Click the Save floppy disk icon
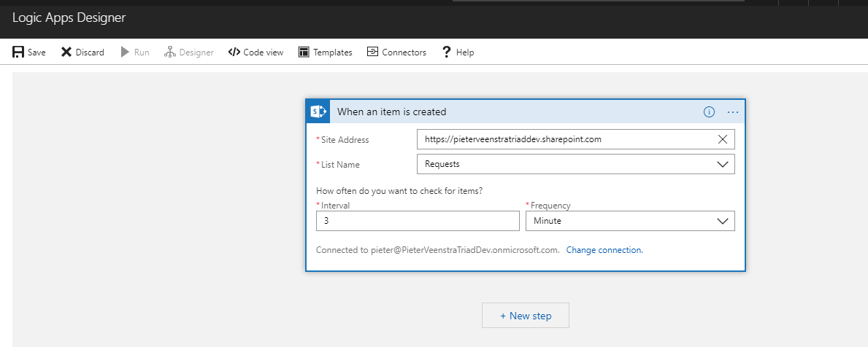 [18, 52]
